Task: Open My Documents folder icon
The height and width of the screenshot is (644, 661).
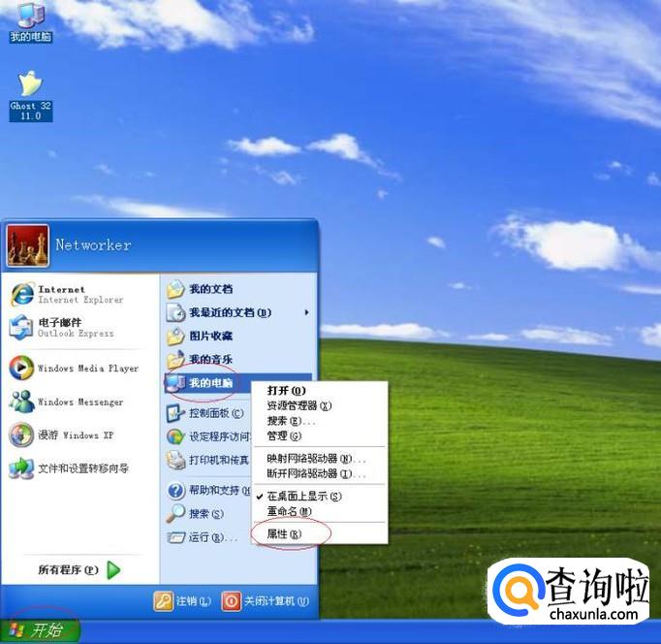Action: point(175,289)
